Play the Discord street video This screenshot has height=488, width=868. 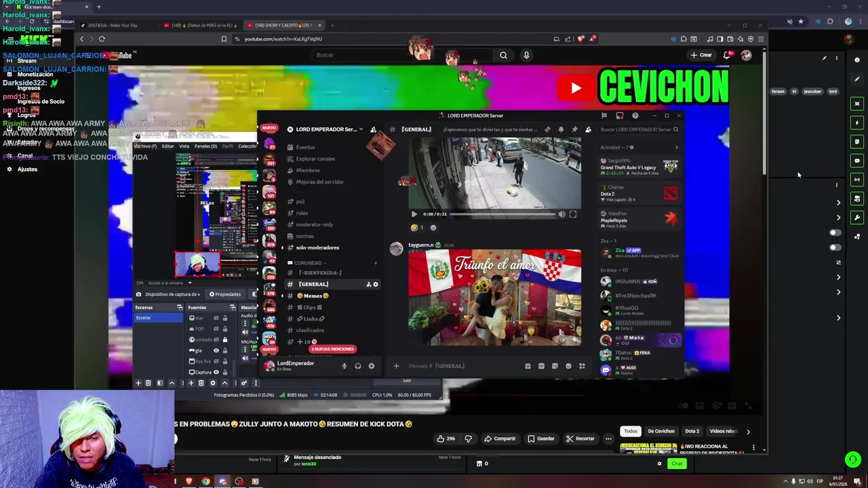click(414, 214)
